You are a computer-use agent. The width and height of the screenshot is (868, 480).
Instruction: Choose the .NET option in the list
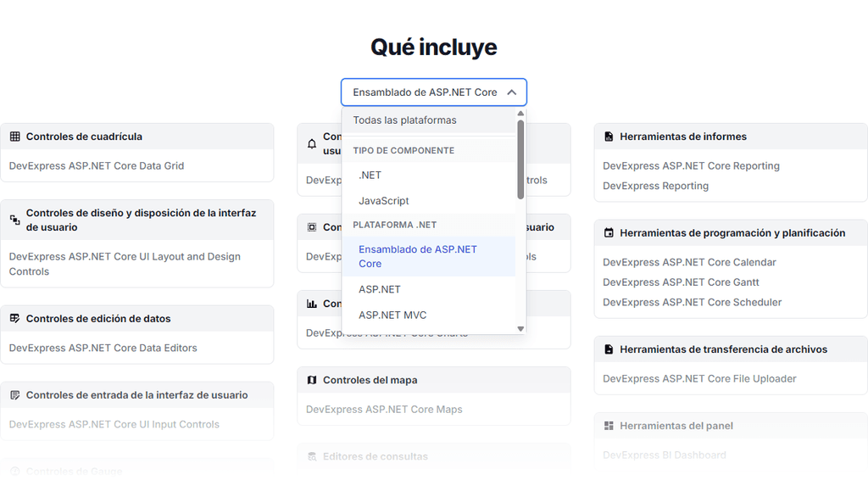(x=428, y=175)
